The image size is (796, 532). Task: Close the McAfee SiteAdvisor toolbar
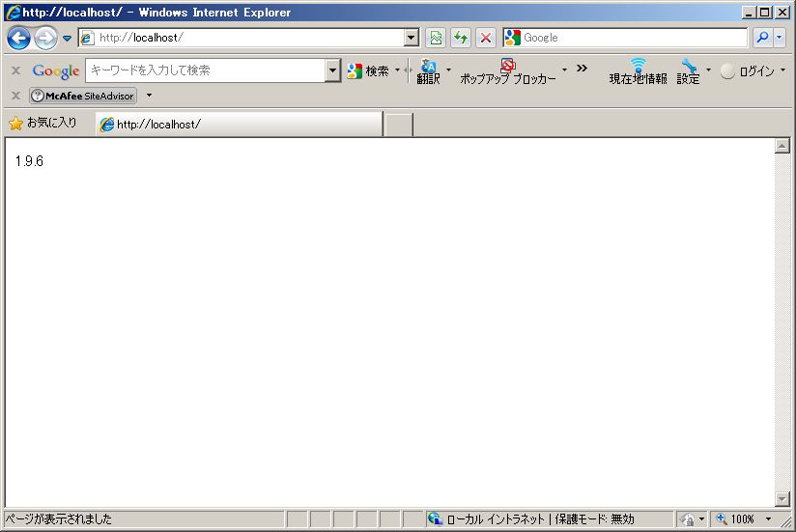pyautogui.click(x=16, y=96)
